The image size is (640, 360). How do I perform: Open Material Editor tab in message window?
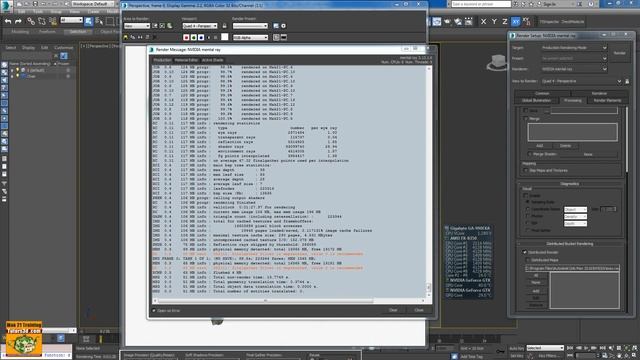click(x=186, y=60)
